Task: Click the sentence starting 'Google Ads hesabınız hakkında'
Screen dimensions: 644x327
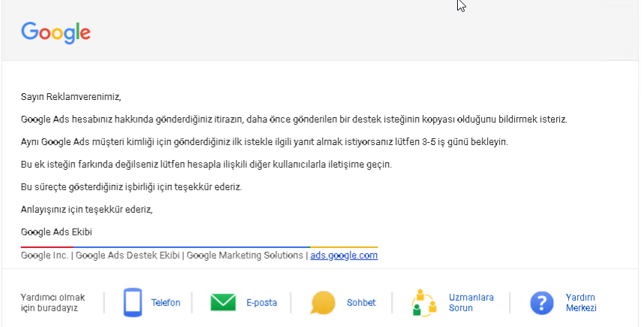Action: [x=294, y=120]
